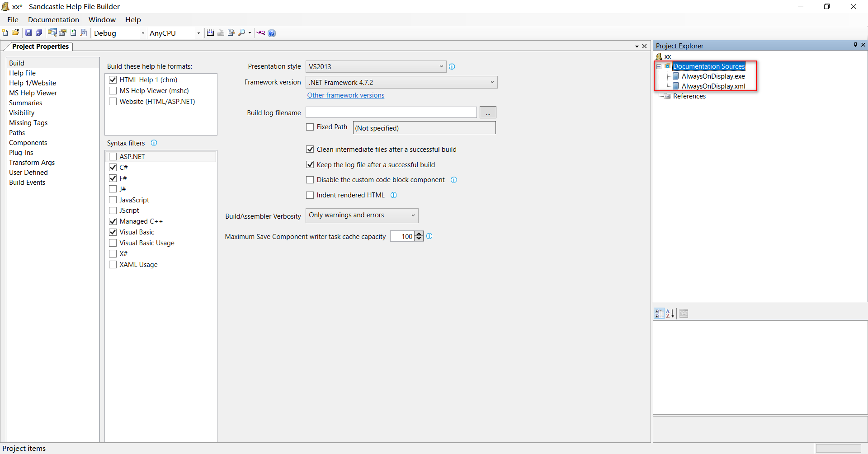Expand the Framework version combo box
Screen dimensions: 868x454
(492, 82)
